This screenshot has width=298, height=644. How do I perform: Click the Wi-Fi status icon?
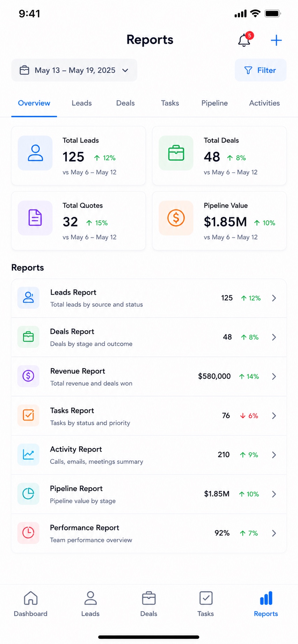pos(256,14)
